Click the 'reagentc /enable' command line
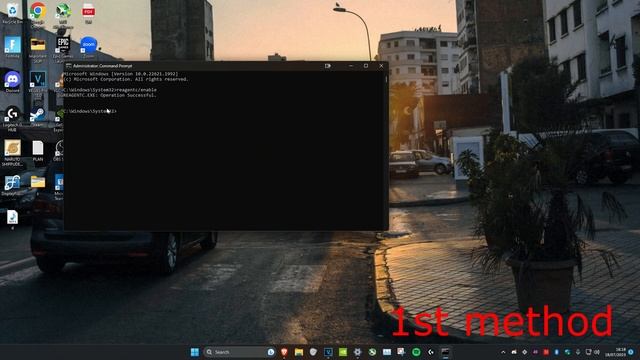This screenshot has height=360, width=640. click(137, 90)
